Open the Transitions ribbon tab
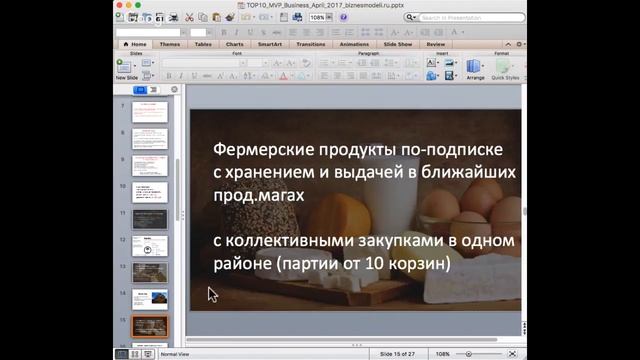This screenshot has height=360, width=640. click(311, 44)
